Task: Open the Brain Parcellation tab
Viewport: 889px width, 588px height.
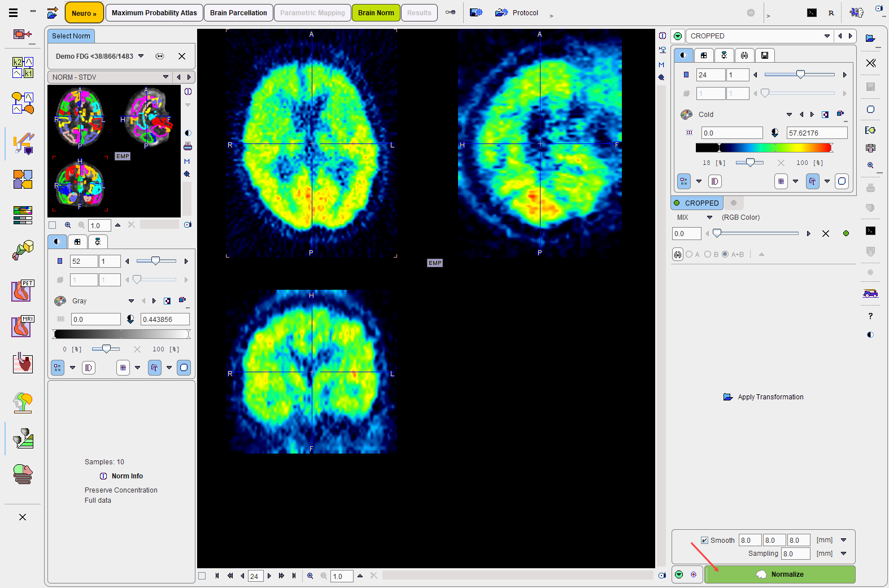Action: point(238,13)
